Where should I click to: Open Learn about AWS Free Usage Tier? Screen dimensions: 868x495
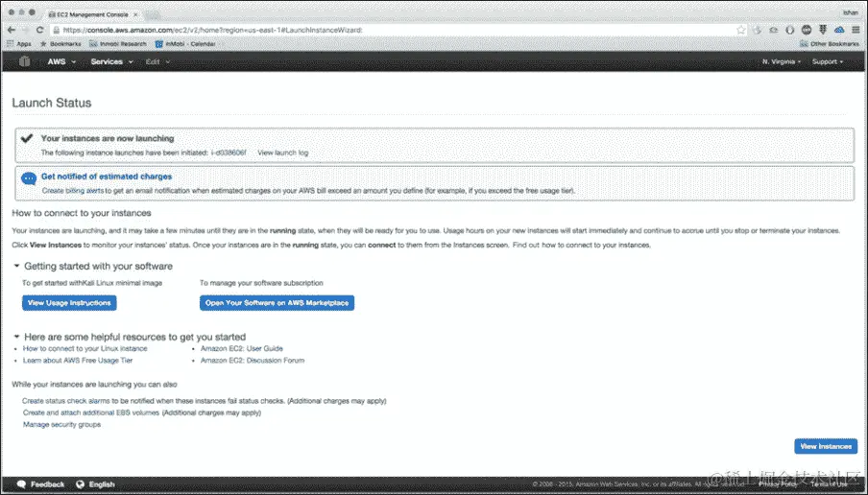pos(78,361)
